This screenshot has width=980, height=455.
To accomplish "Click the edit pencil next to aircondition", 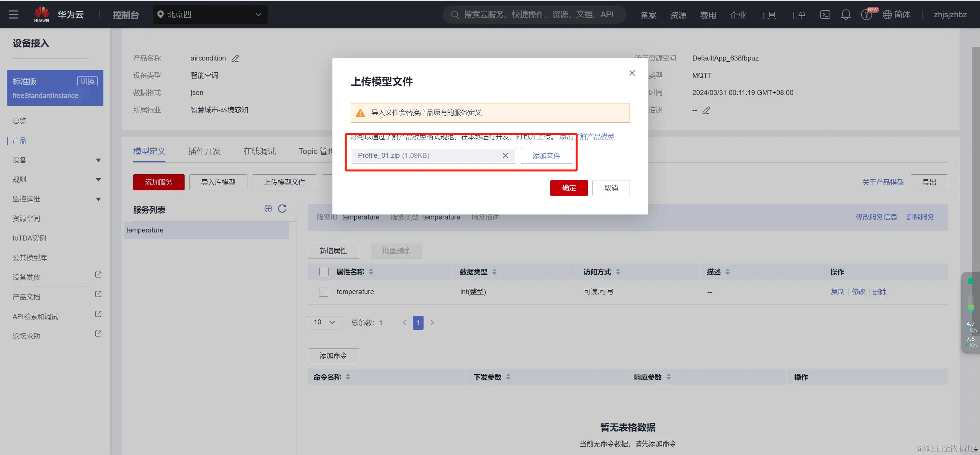I will [235, 59].
